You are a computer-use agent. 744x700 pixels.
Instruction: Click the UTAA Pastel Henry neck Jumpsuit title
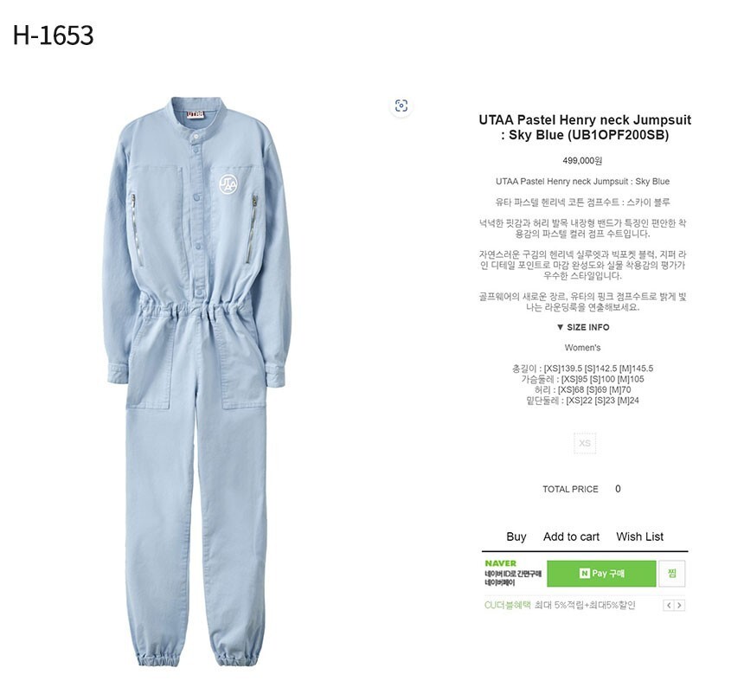tap(585, 127)
